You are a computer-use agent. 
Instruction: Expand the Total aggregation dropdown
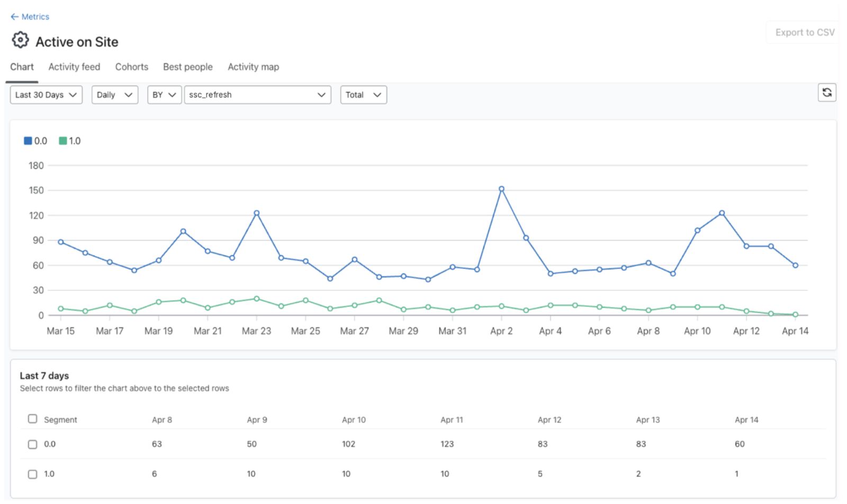point(363,95)
